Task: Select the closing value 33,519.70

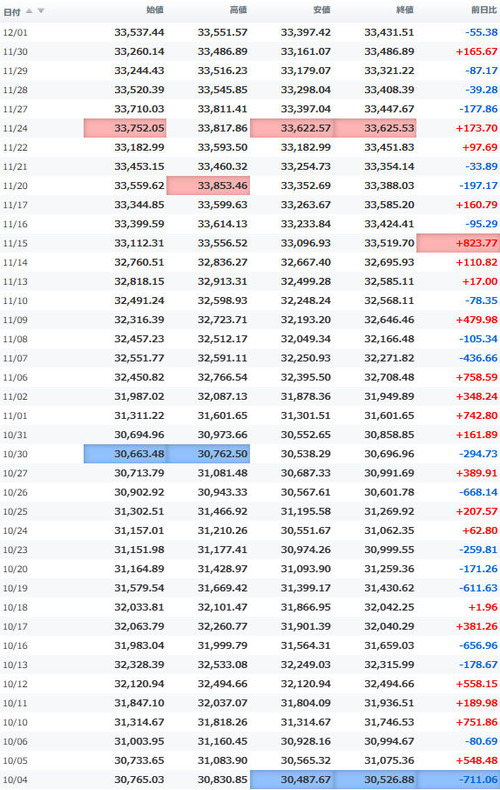Action: tap(389, 243)
